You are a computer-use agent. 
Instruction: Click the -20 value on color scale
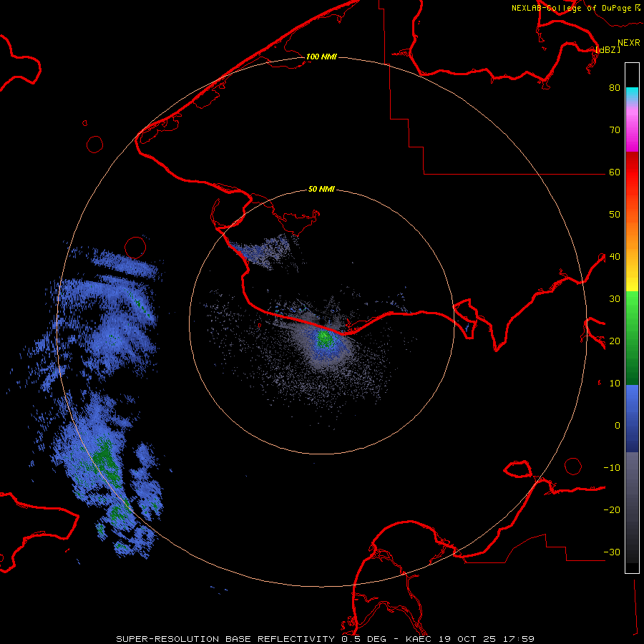pos(612,509)
